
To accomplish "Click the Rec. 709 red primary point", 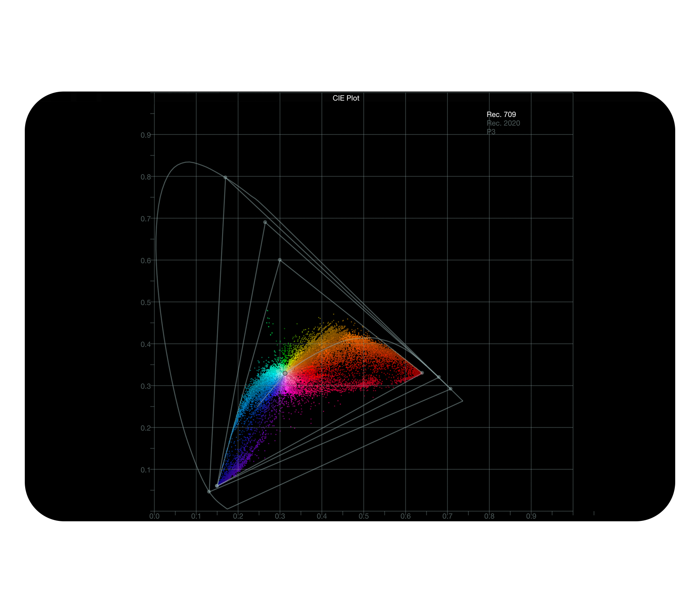I will (422, 373).
